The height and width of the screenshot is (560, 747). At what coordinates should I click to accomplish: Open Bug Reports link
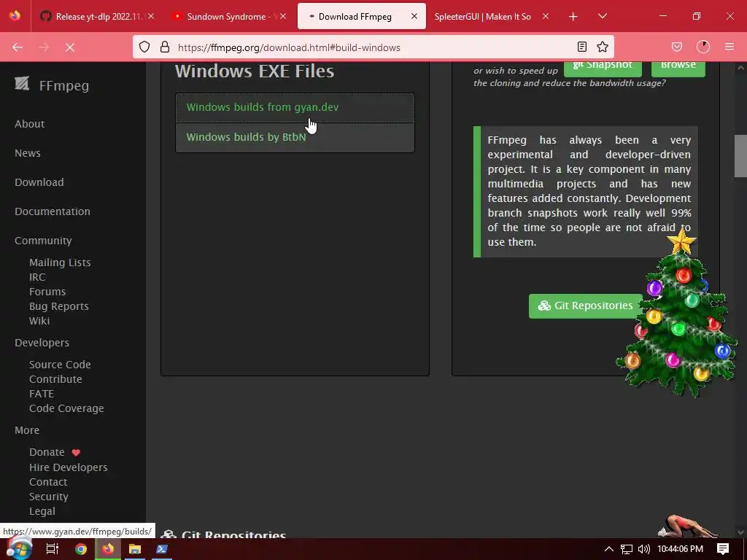pyautogui.click(x=59, y=306)
